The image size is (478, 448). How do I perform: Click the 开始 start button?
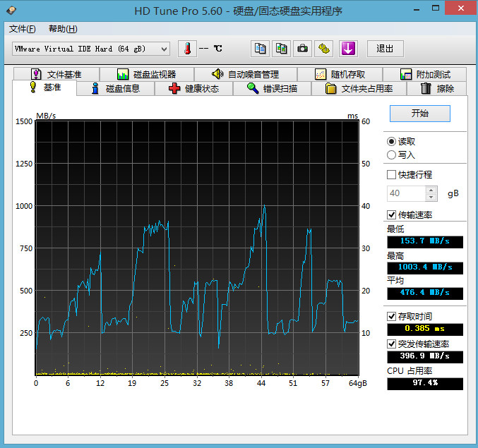click(x=420, y=114)
